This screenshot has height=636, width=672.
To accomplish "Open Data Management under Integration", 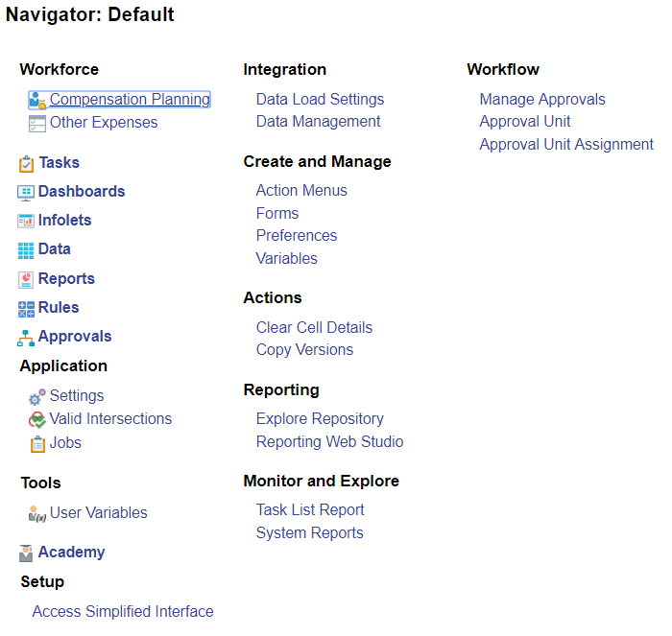I will [x=319, y=122].
